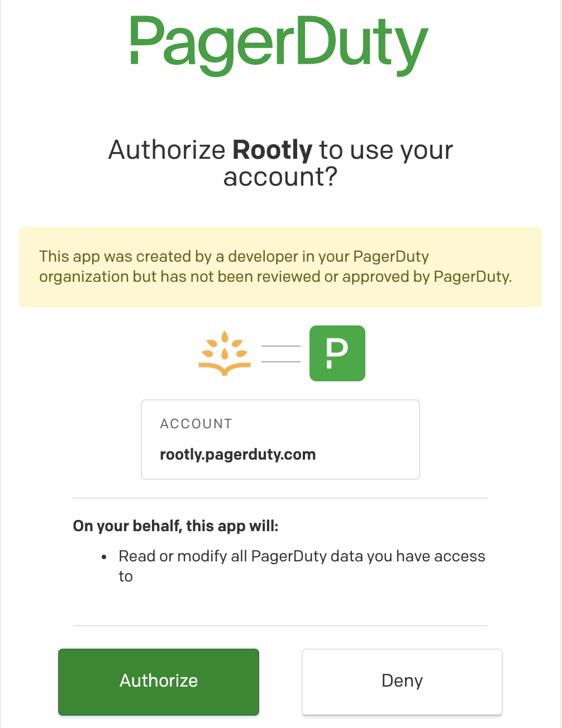This screenshot has width=562, height=728.
Task: Click the divider line below the account box
Action: point(280,498)
